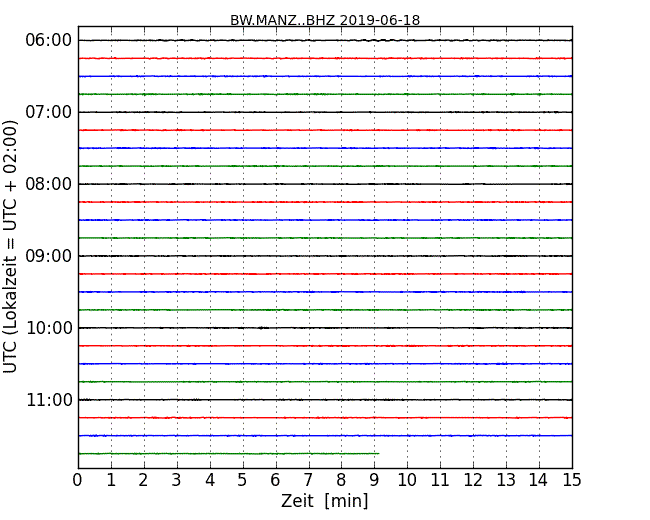This screenshot has width=650, height=520.
Task: Select the x-axis tick label 14
Action: point(538,480)
